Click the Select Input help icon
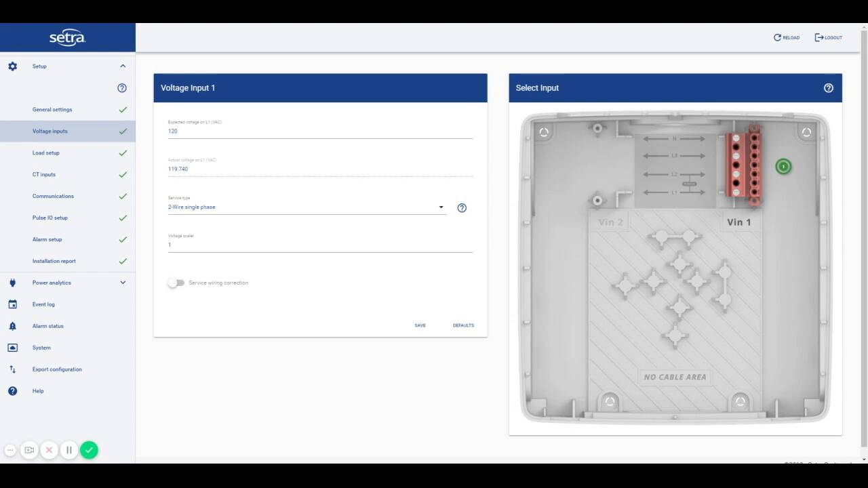This screenshot has width=868, height=488. tap(828, 88)
